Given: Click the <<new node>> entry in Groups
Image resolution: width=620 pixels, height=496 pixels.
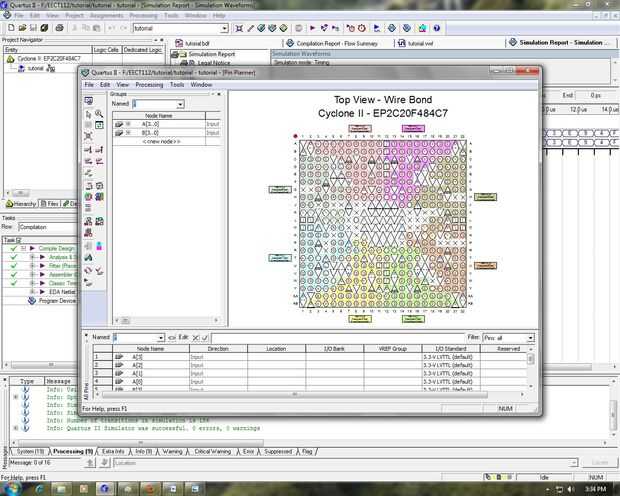Looking at the screenshot, I should pyautogui.click(x=161, y=142).
